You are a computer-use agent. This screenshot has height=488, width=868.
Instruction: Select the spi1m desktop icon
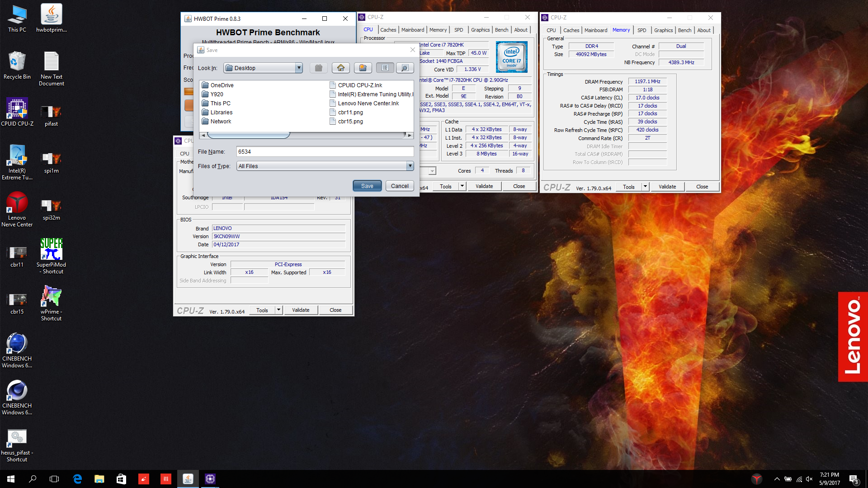(x=52, y=163)
